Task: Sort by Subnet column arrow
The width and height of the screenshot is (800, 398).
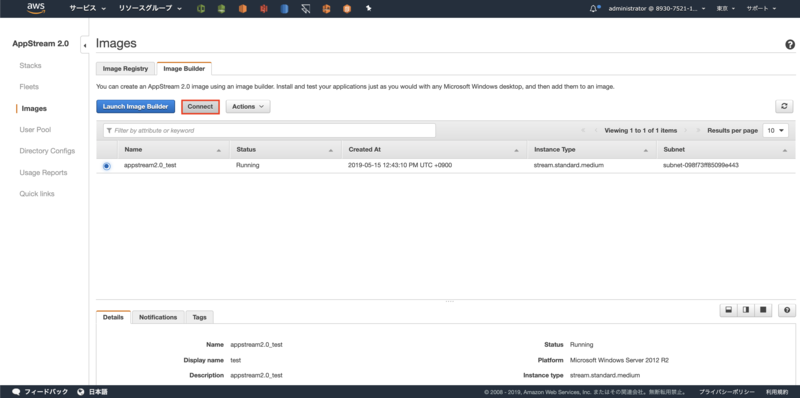Action: click(x=785, y=151)
